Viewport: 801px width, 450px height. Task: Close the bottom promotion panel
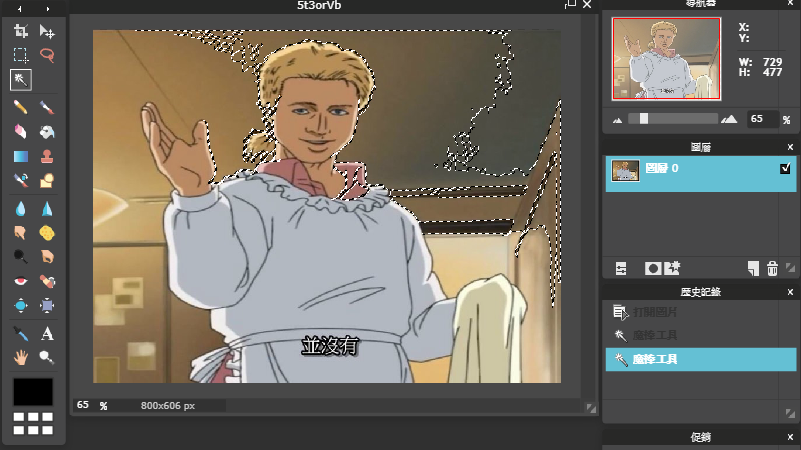point(790,437)
